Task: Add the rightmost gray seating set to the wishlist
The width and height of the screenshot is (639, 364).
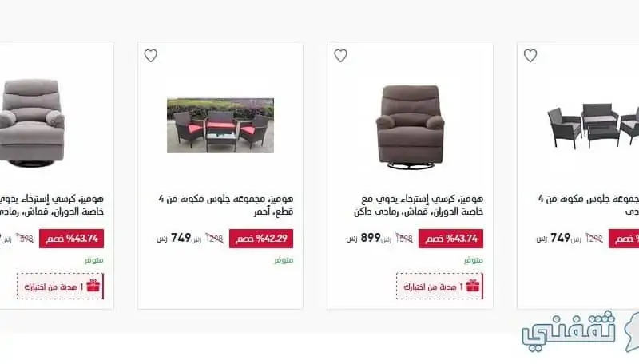Action: (x=530, y=56)
